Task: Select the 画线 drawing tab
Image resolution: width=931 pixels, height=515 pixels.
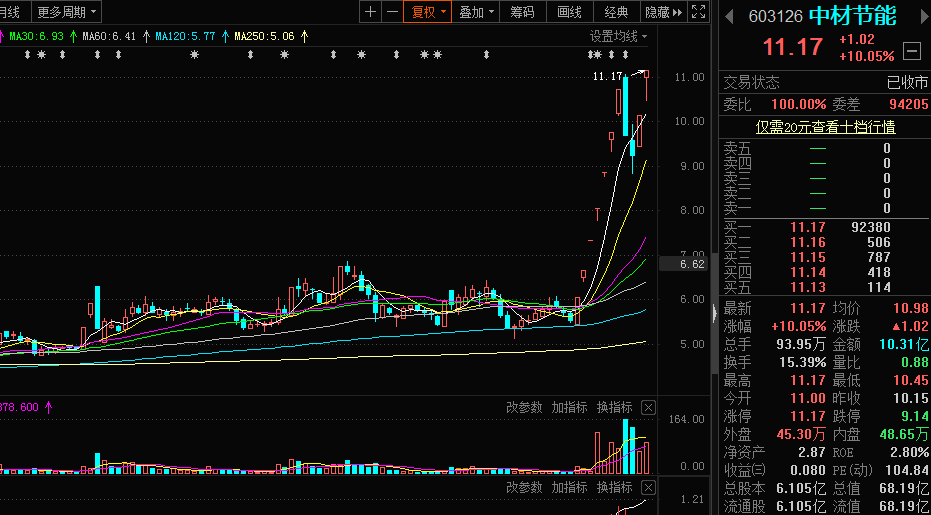Action: (569, 12)
